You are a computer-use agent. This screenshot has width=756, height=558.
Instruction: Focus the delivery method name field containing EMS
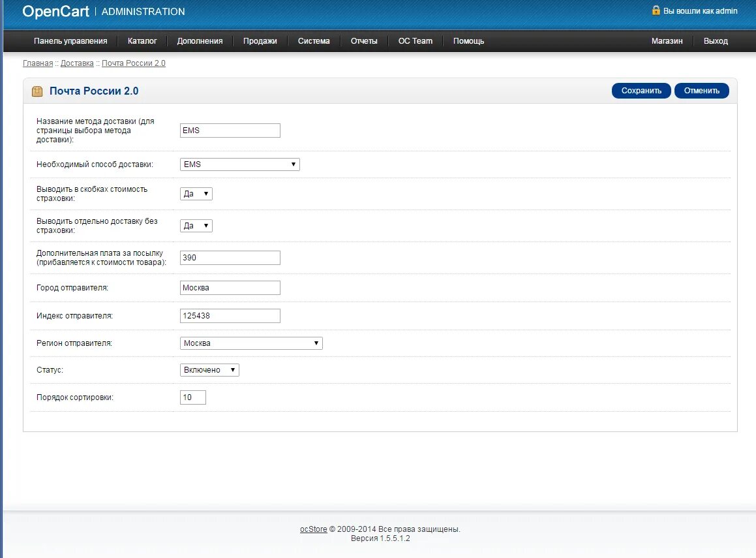tap(230, 131)
